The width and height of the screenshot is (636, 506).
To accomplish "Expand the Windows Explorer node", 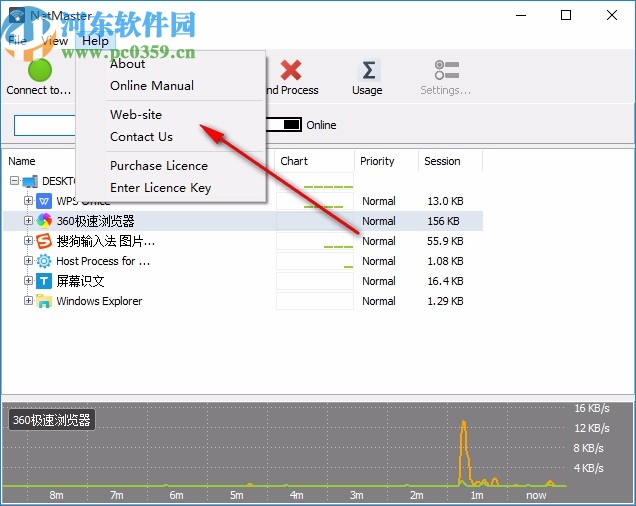I will 28,301.
